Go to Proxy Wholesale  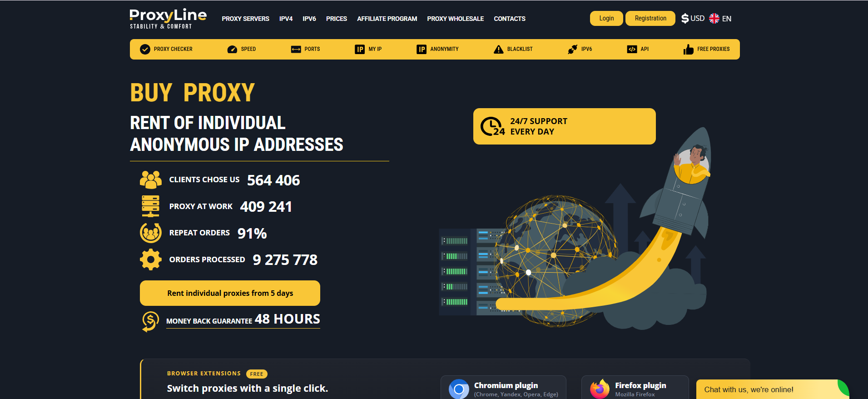tap(455, 19)
